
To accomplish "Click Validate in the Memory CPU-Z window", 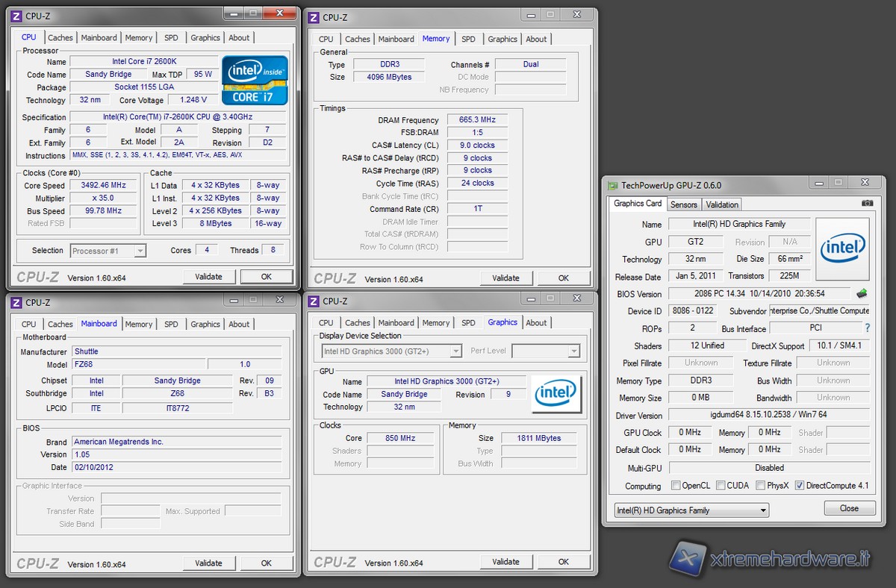I will pos(505,278).
